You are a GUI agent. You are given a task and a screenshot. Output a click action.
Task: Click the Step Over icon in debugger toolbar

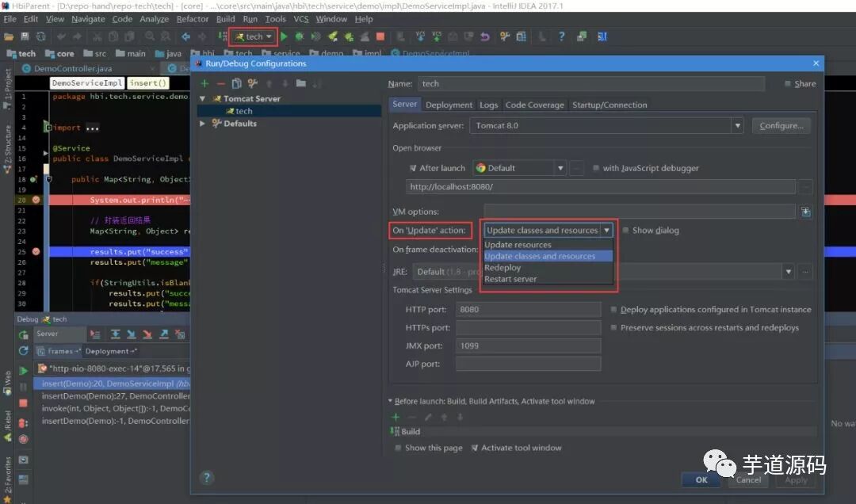(x=115, y=334)
